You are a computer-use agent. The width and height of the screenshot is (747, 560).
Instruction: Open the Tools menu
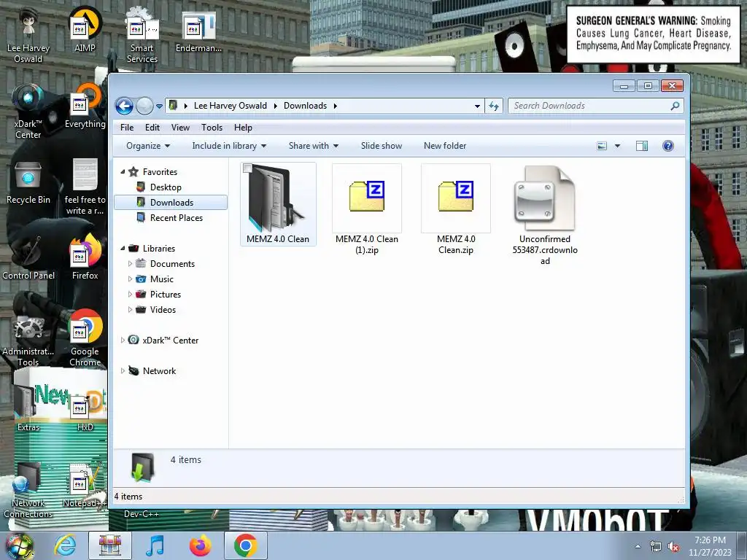pyautogui.click(x=212, y=128)
